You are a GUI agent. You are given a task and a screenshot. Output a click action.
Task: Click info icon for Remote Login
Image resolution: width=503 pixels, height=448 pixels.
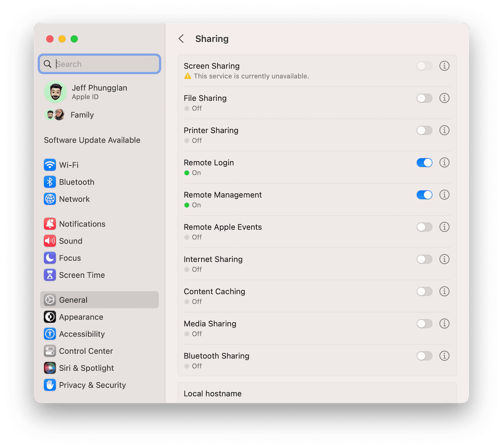pyautogui.click(x=444, y=162)
